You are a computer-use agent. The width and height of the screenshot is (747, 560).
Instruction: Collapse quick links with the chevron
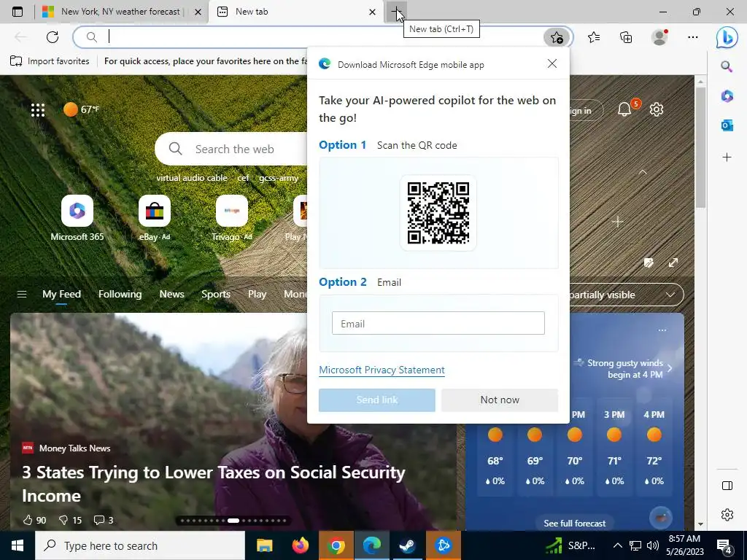point(643,172)
